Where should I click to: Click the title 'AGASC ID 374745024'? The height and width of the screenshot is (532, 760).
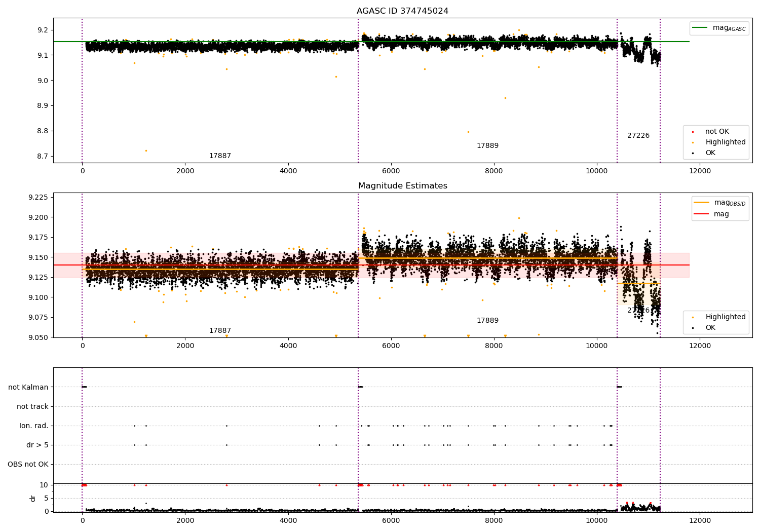coord(402,11)
